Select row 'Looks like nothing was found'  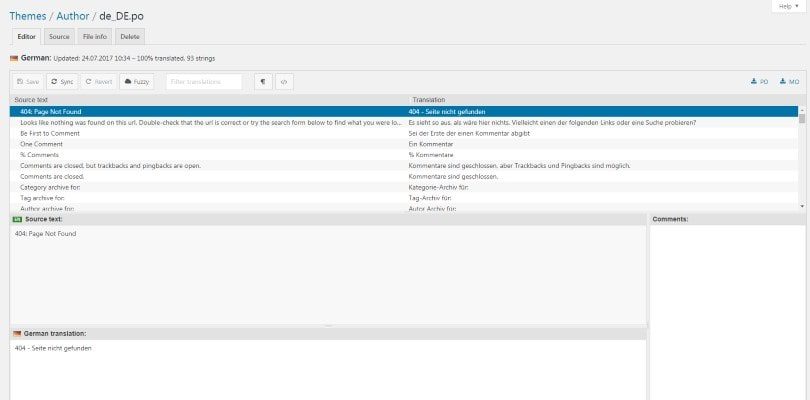[x=403, y=122]
